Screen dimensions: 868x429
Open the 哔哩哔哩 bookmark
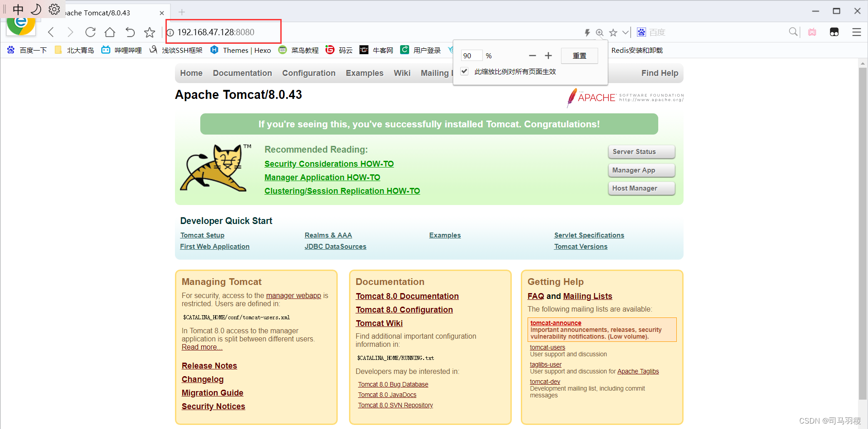122,50
